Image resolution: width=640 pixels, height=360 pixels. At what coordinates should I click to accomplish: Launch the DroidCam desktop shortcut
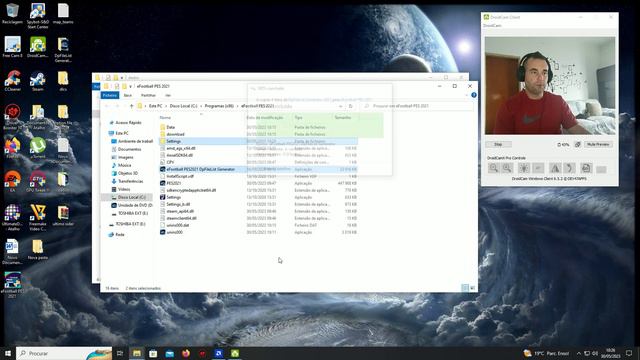coord(38,47)
